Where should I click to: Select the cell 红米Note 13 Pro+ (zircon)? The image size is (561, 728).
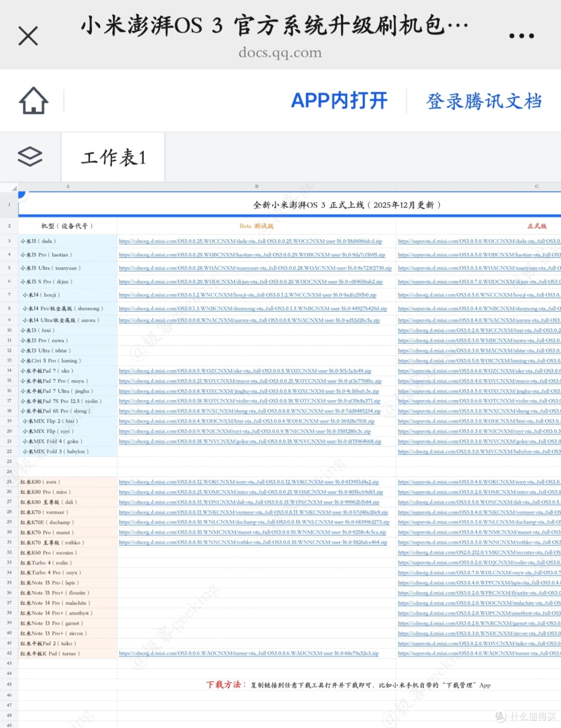coord(68,633)
